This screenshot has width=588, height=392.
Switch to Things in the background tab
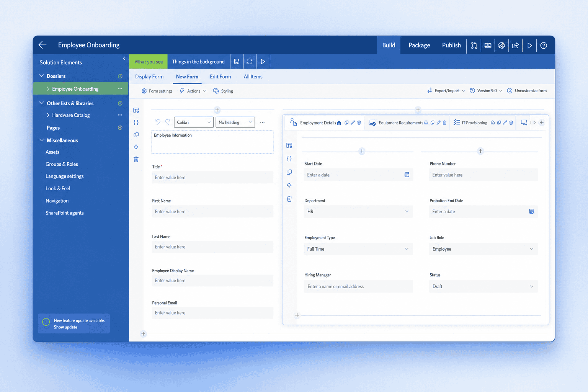pyautogui.click(x=198, y=62)
